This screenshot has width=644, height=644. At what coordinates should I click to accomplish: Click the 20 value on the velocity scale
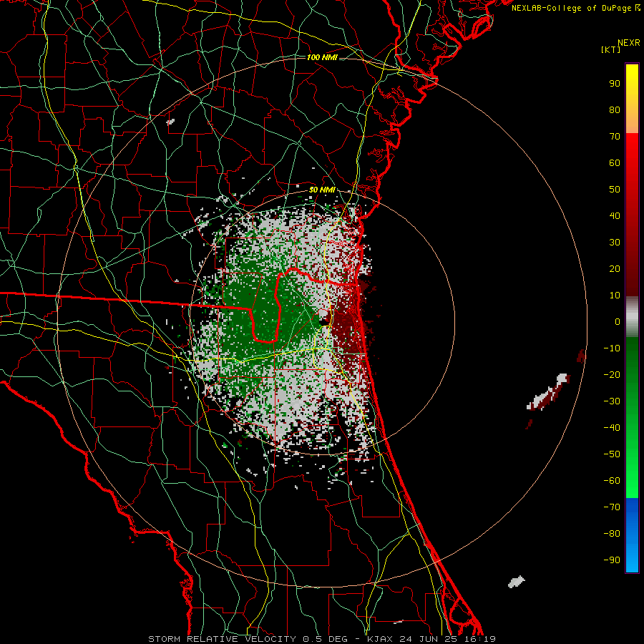pos(615,269)
